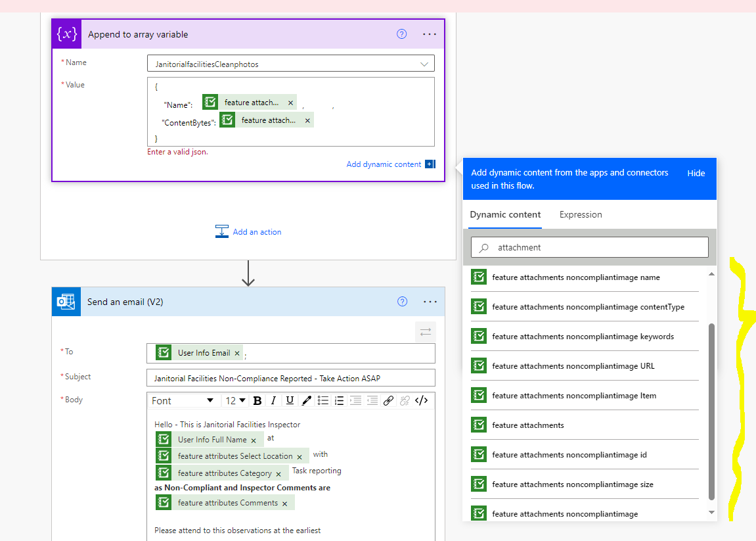Click the attachment search field

(589, 247)
